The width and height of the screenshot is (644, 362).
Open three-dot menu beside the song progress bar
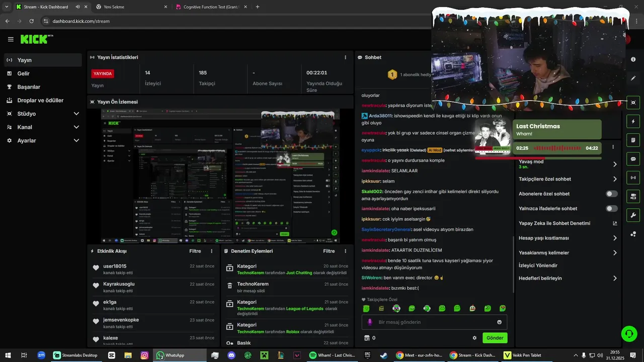613,147
